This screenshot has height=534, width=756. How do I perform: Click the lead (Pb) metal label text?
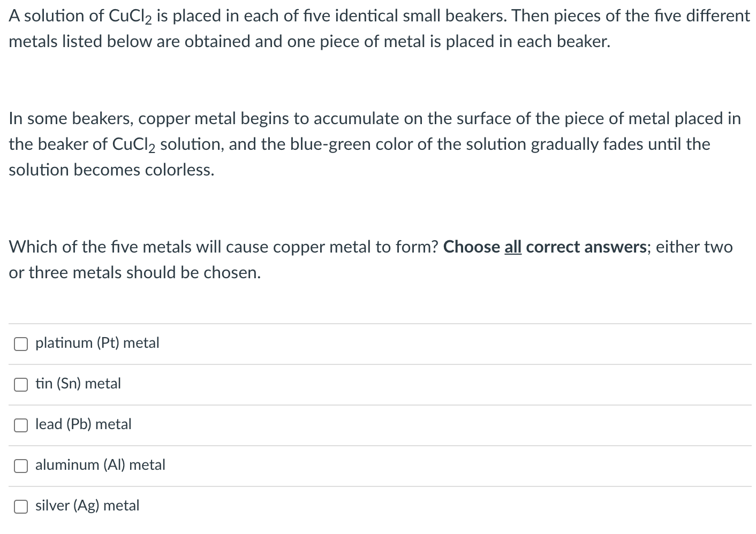(83, 424)
